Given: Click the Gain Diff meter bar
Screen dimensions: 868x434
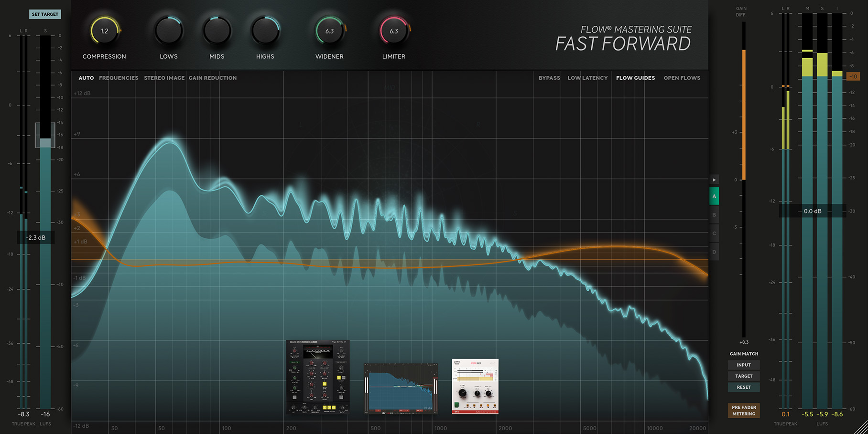Looking at the screenshot, I should click(744, 180).
